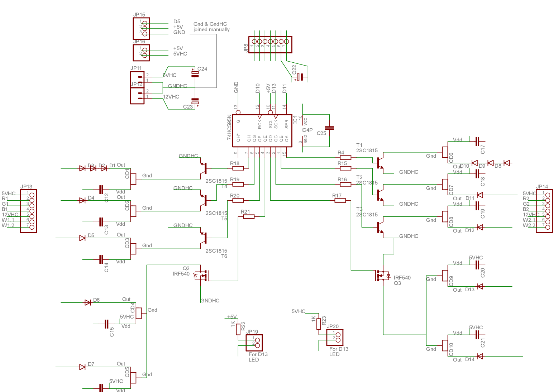
Task: Click the JP15 three-pin connector symbol
Action: [141, 29]
